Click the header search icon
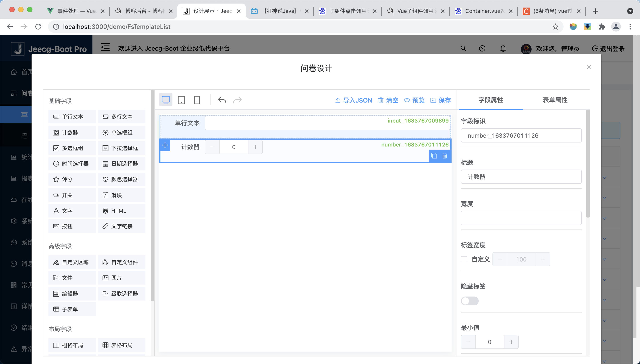The image size is (640, 364). point(463,49)
